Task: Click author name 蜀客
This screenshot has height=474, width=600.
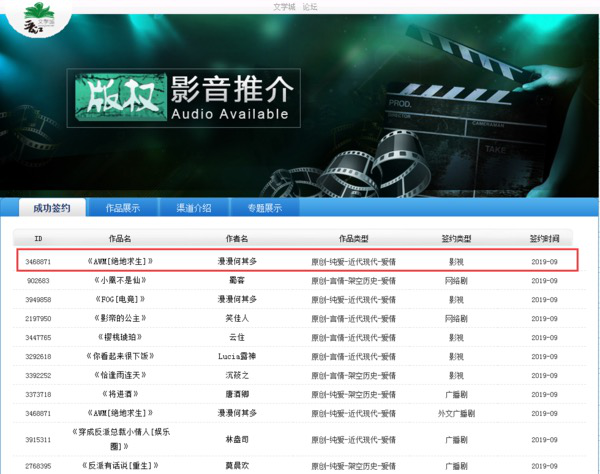Action: pyautogui.click(x=237, y=280)
